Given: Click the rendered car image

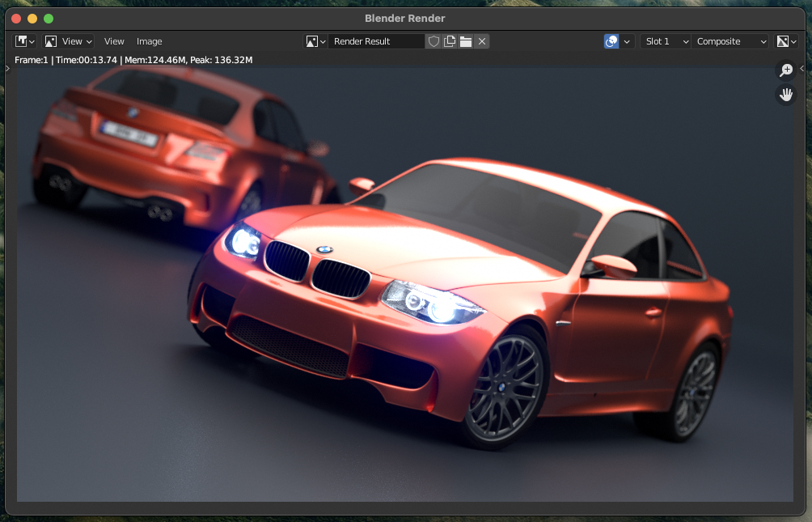Looking at the screenshot, I should (x=405, y=284).
